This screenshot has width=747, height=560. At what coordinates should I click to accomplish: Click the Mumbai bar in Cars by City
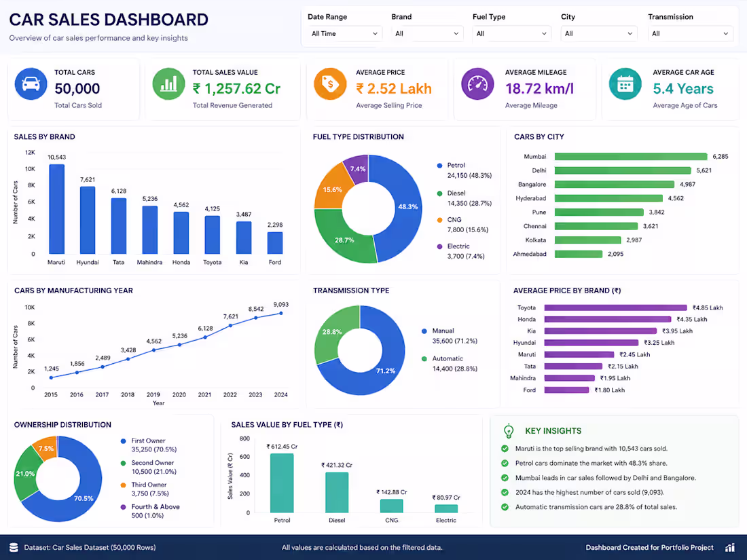pyautogui.click(x=631, y=157)
